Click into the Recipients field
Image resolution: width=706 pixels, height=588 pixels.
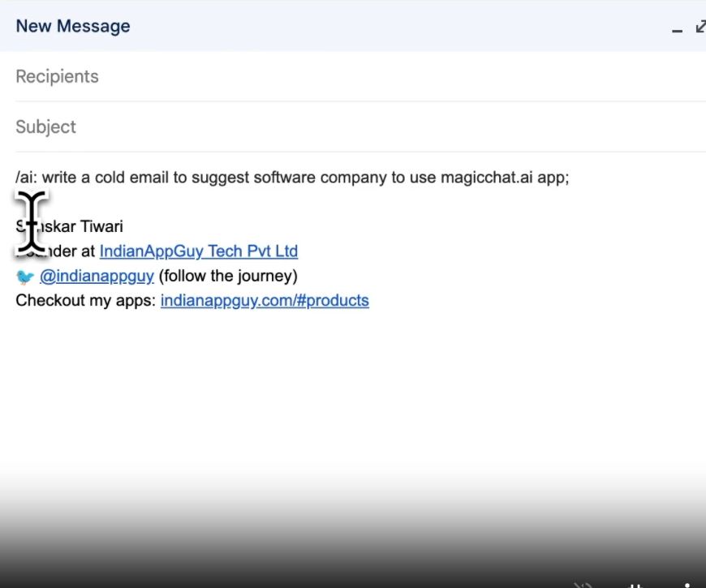(x=360, y=76)
